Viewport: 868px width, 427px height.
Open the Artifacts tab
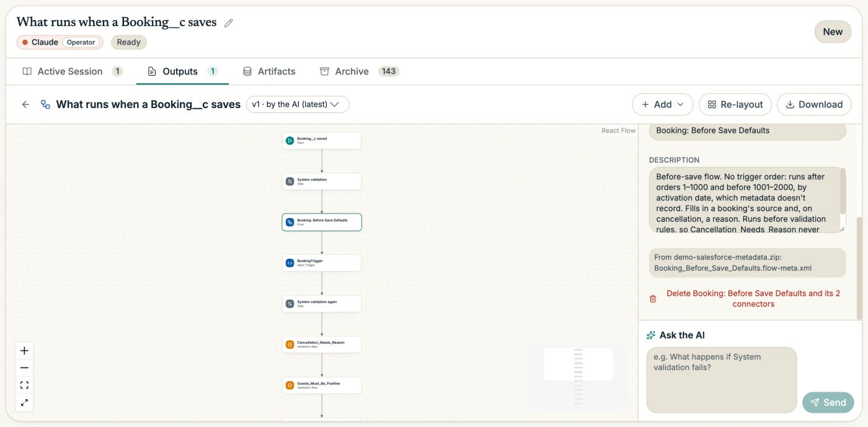point(268,71)
